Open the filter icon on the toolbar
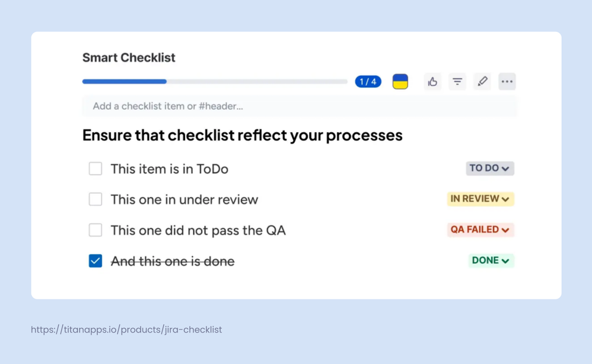 pos(457,81)
